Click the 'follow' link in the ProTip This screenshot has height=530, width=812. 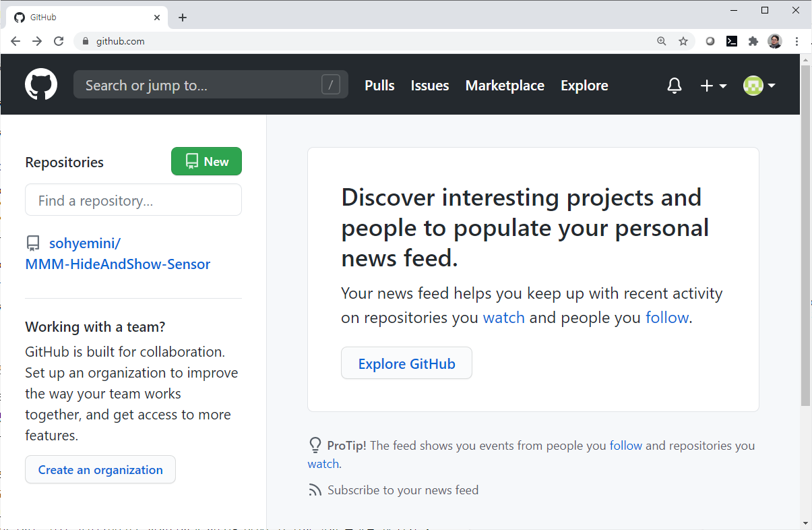(626, 446)
